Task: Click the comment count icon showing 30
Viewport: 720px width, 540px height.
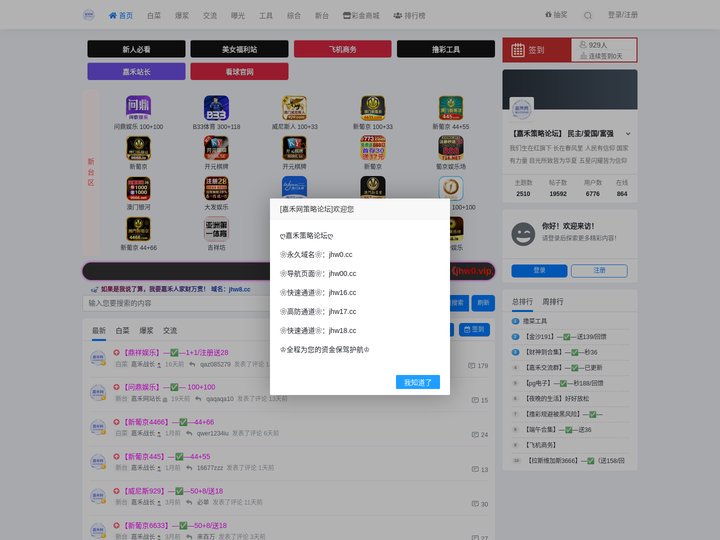Action: pos(475,504)
